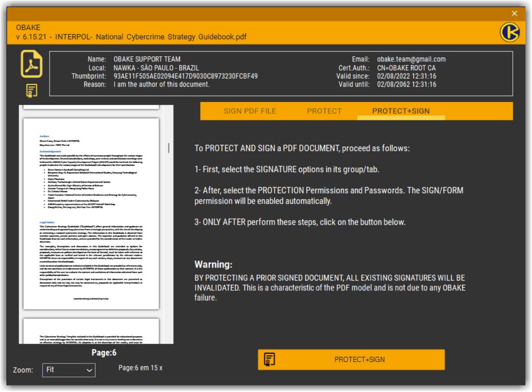Click the 'Warning:' heading
This screenshot has height=392, width=532.
tap(213, 265)
